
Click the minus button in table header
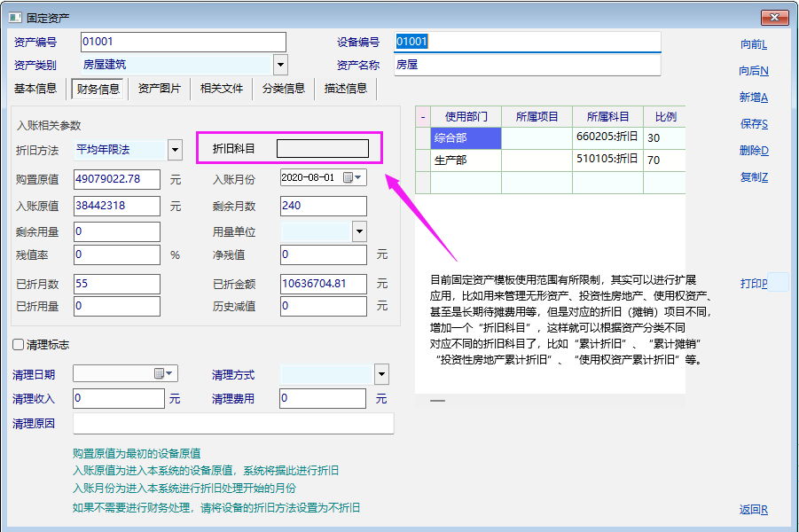(423, 116)
